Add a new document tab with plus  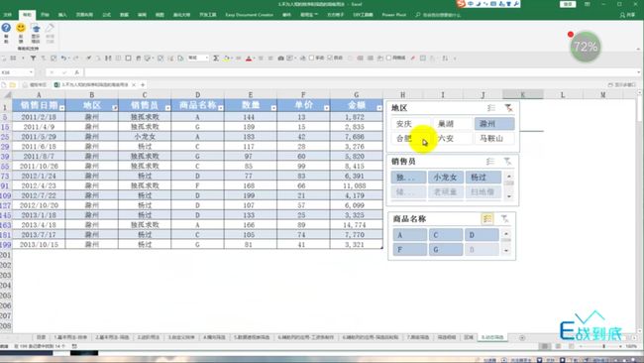tap(143, 84)
